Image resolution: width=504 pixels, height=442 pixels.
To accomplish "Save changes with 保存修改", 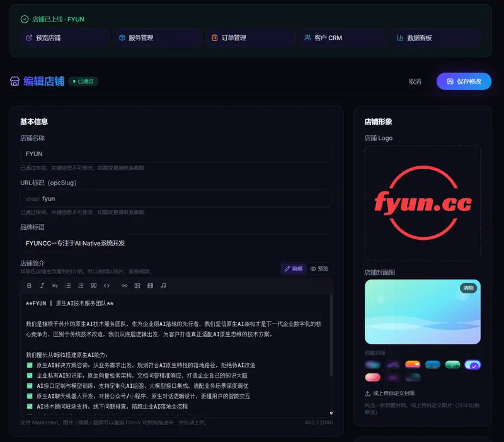I will tap(464, 81).
